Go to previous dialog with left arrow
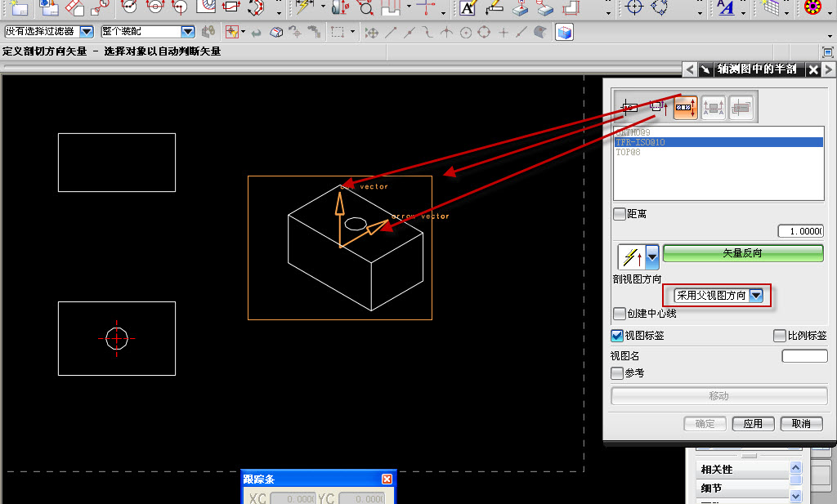This screenshot has height=504, width=837. (x=690, y=69)
